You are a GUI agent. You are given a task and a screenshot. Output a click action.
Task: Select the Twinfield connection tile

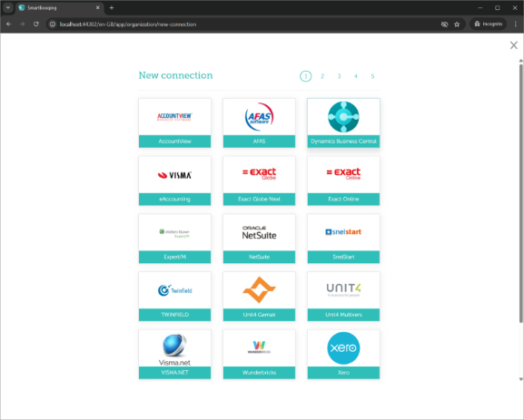174,296
